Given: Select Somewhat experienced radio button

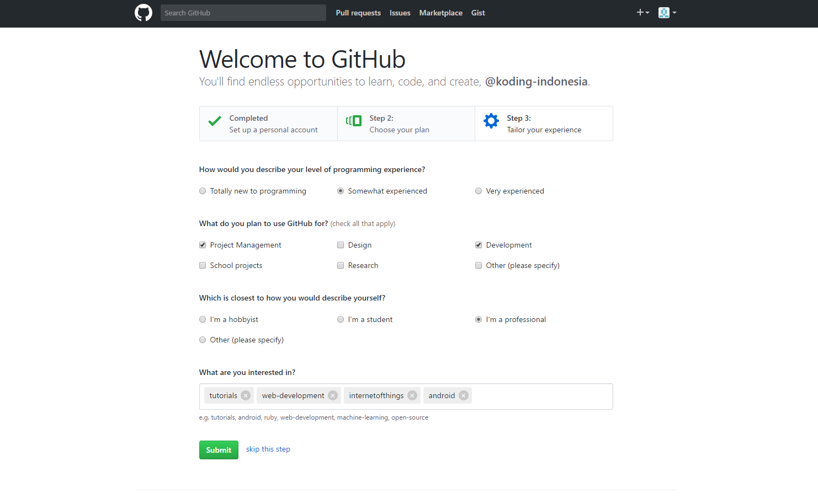Looking at the screenshot, I should (341, 191).
